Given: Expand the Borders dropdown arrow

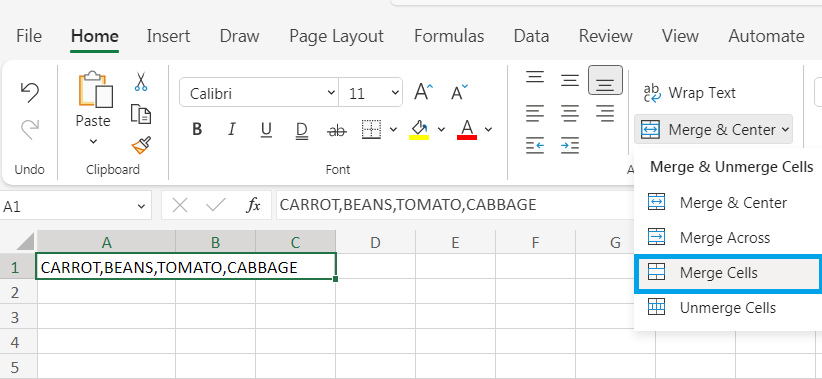Looking at the screenshot, I should (394, 129).
